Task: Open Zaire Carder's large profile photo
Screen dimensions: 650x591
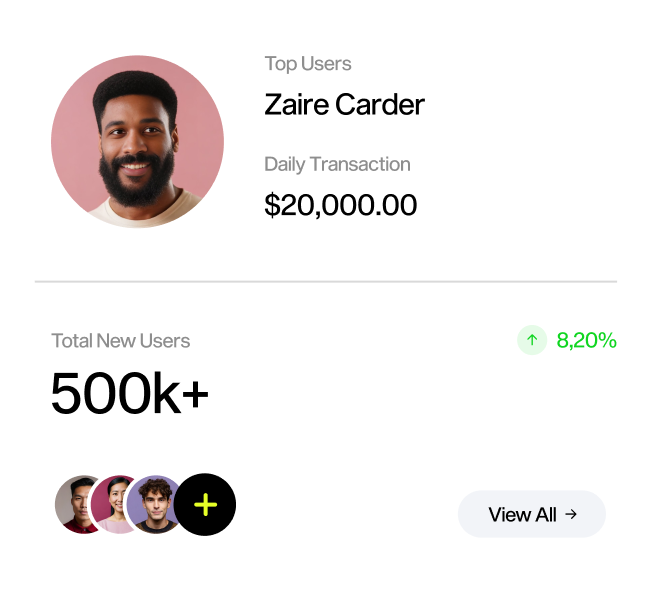Action: click(138, 142)
